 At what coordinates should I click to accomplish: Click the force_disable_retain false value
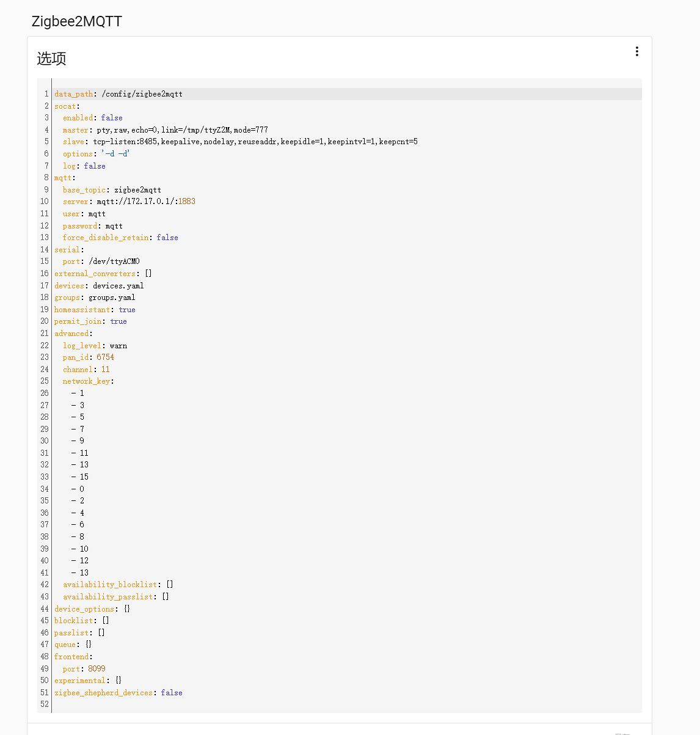pyautogui.click(x=167, y=238)
